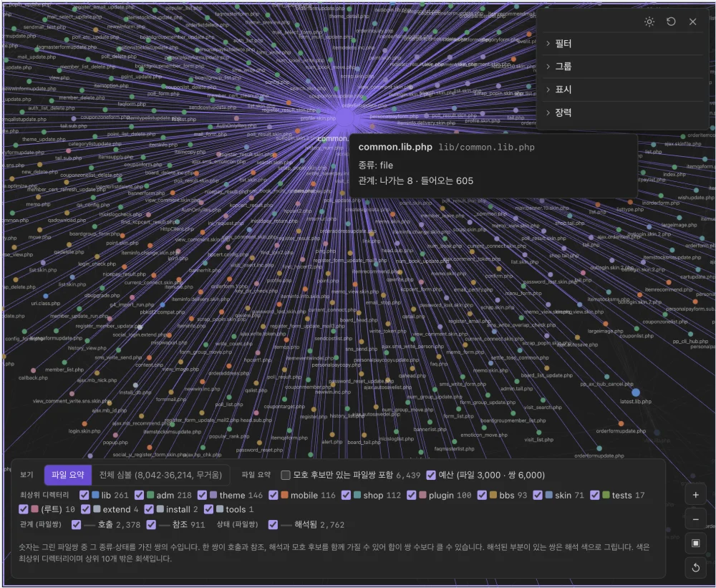Zoom out with the minus button
Viewport: 716px width, 588px height.
tap(695, 519)
